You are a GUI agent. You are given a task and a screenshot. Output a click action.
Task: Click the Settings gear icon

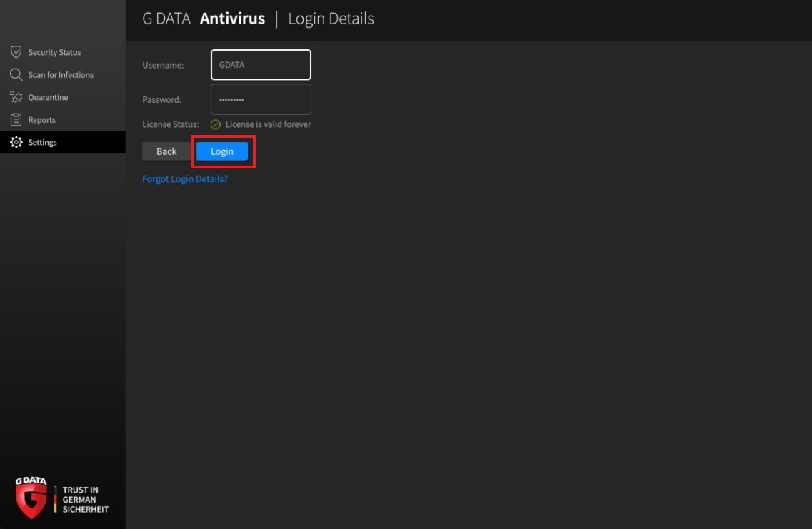tap(16, 142)
